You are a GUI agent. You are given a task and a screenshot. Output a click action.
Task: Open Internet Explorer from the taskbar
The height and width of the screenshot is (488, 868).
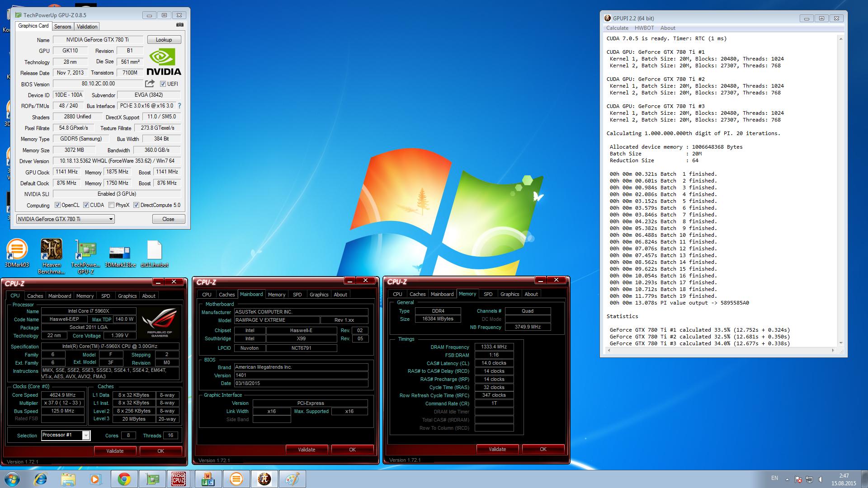click(x=40, y=479)
